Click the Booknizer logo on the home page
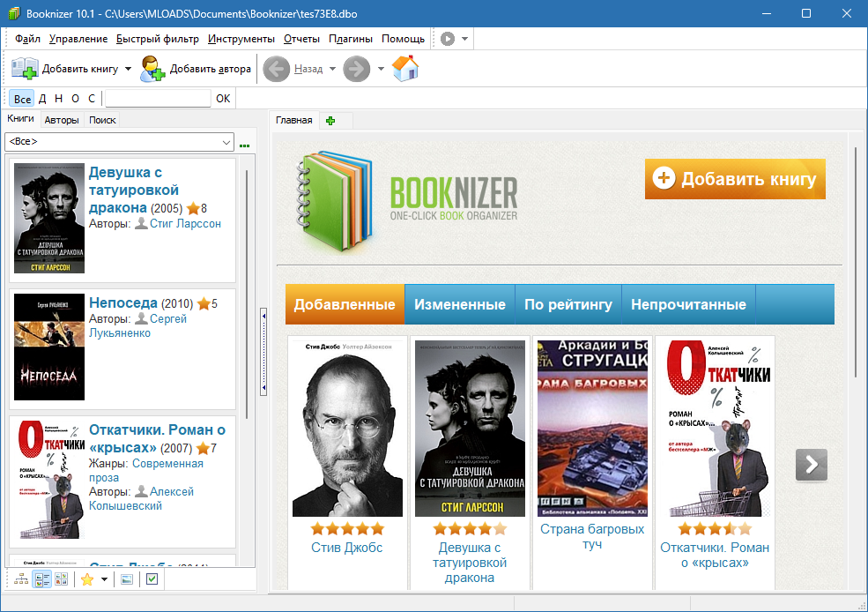The image size is (868, 612). [407, 200]
